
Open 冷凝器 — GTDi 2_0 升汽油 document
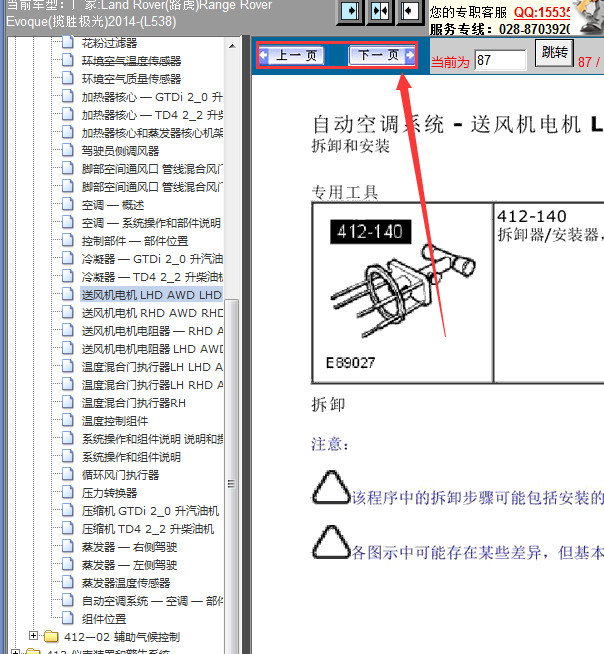click(x=152, y=259)
